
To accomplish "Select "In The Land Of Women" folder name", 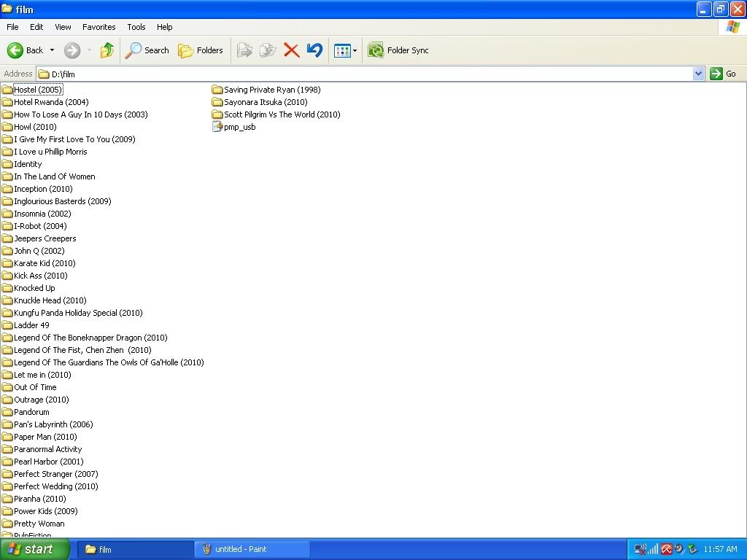I will pyautogui.click(x=54, y=176).
